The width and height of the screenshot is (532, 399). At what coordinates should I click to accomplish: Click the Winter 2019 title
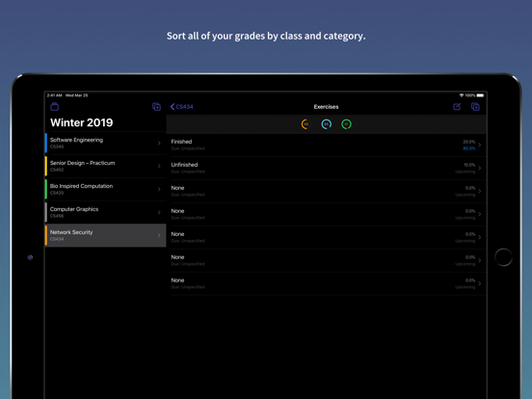[x=81, y=122]
